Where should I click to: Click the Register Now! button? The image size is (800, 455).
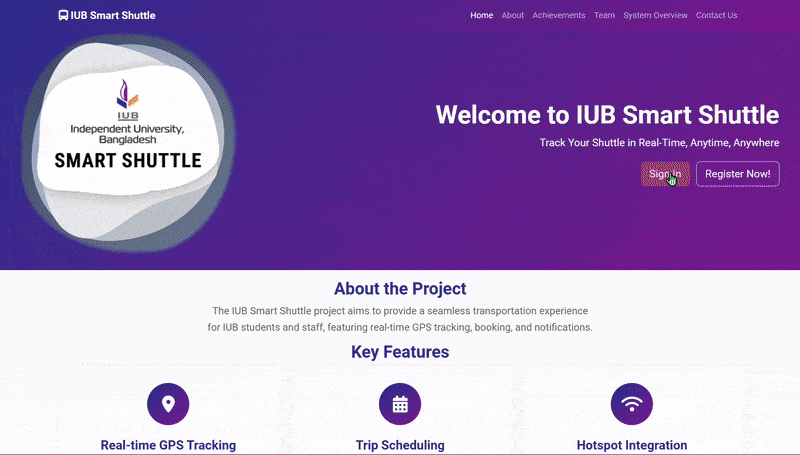(738, 174)
